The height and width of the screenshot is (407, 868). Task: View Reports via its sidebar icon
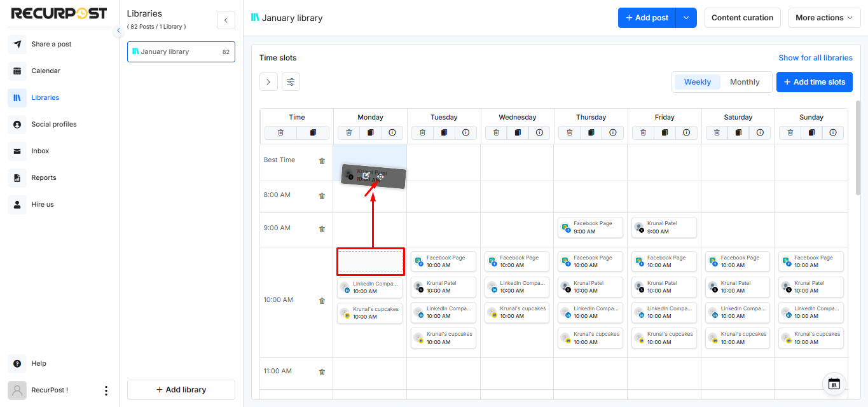[x=18, y=177]
